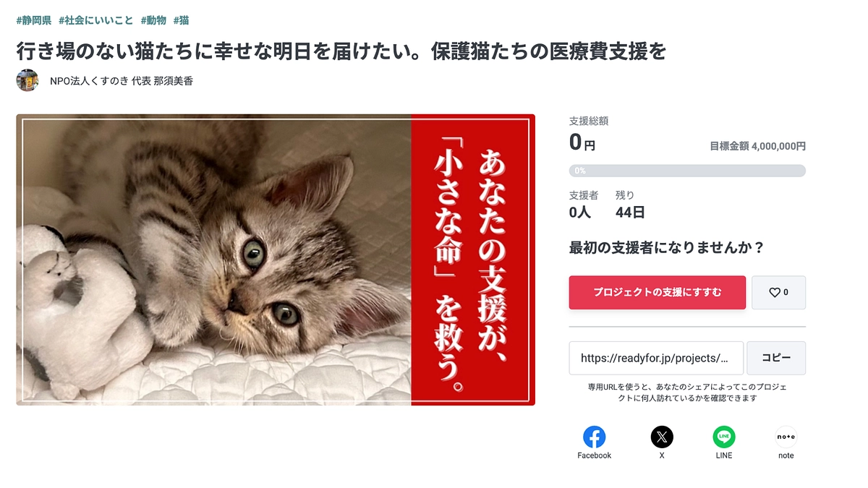Click the green LINE speech-bubble logo
The image size is (868, 488).
click(723, 437)
